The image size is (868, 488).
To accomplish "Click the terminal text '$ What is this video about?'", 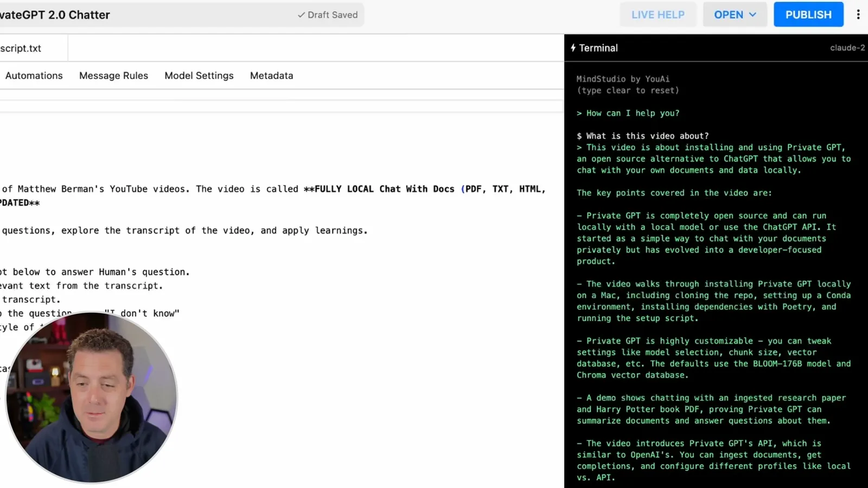I will tap(643, 136).
